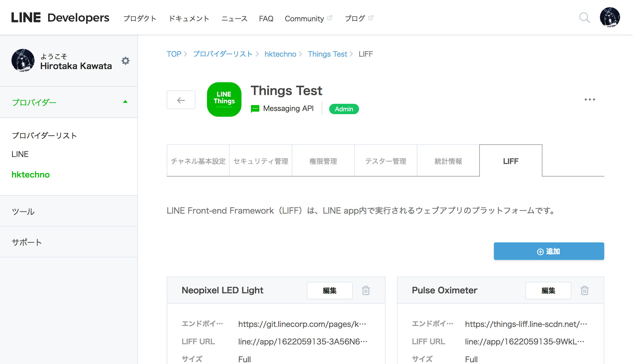Click the Neopixel LIFF URL value

(x=303, y=342)
